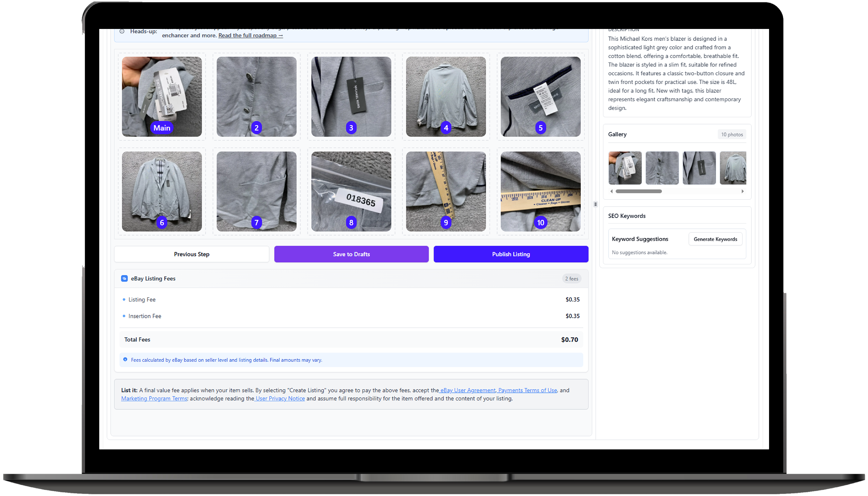Open the Read the full roadmap link
The width and height of the screenshot is (868, 496).
251,35
